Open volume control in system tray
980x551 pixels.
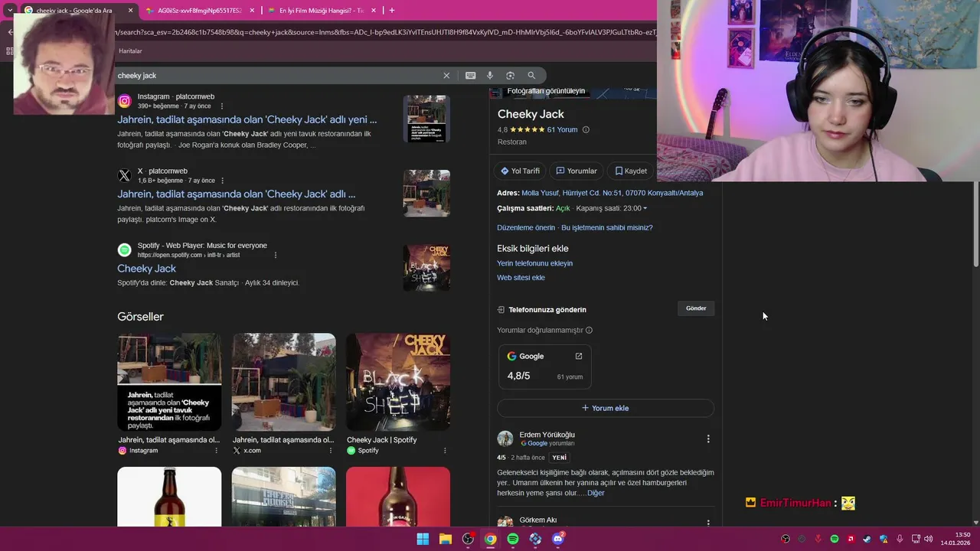[929, 539]
